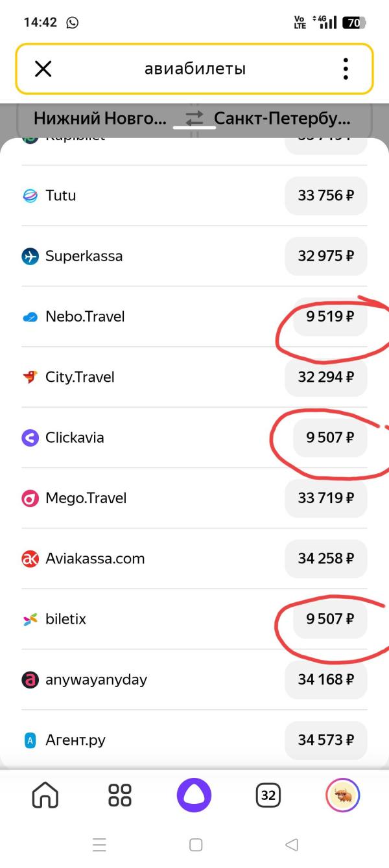The height and width of the screenshot is (868, 389).
Task: Show the 32 open tabs
Action: (x=268, y=795)
